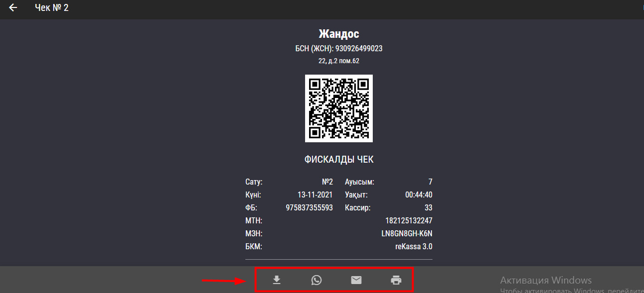The height and width of the screenshot is (293, 644).
Task: Go back using the arrow icon
Action: [13, 8]
